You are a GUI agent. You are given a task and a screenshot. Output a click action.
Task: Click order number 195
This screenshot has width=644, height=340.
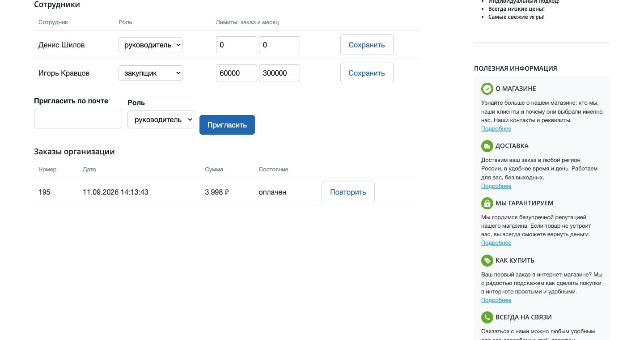(44, 192)
